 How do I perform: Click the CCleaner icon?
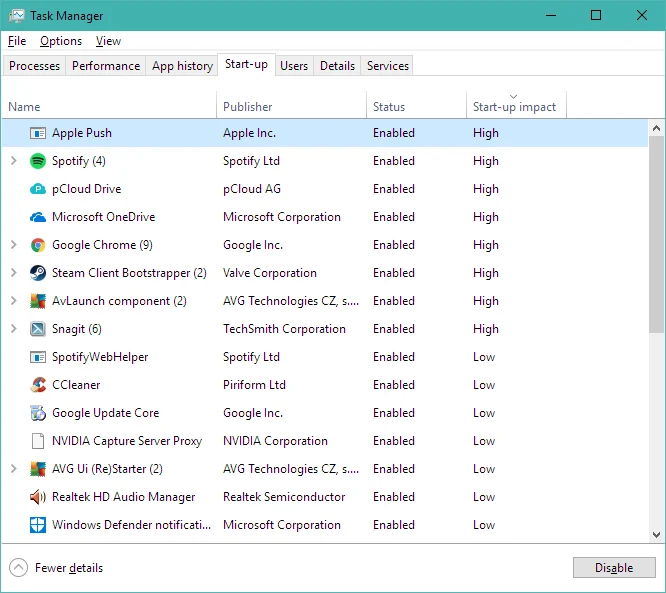pos(38,385)
